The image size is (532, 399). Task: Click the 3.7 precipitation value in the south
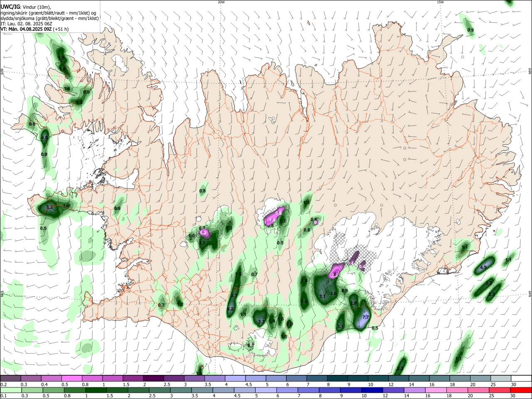(261, 322)
